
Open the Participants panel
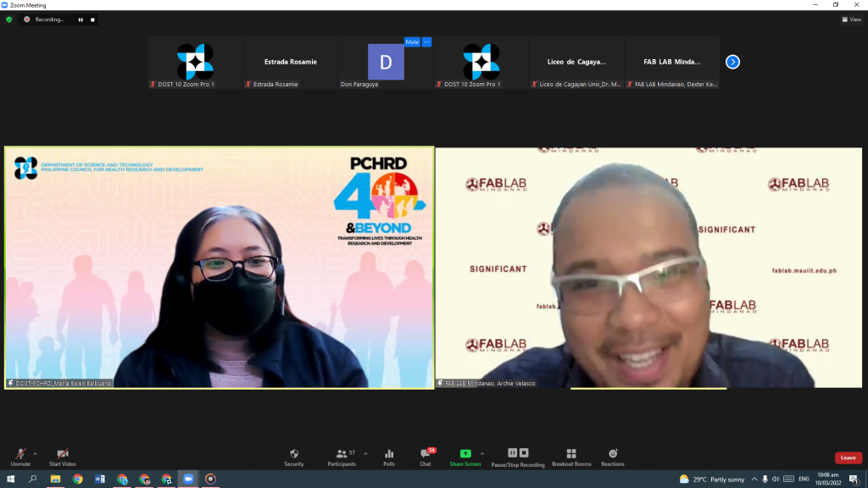tap(342, 457)
